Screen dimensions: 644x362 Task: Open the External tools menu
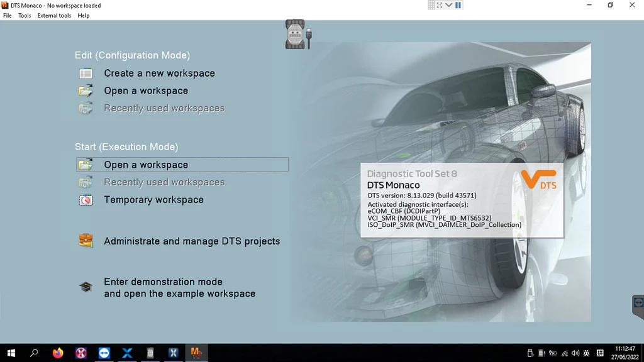(x=54, y=16)
